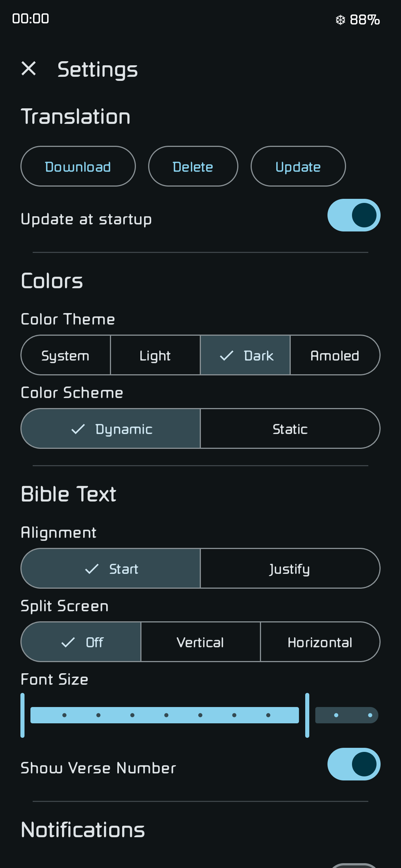Choose the Dynamic color scheme
This screenshot has width=401, height=868.
click(x=111, y=429)
